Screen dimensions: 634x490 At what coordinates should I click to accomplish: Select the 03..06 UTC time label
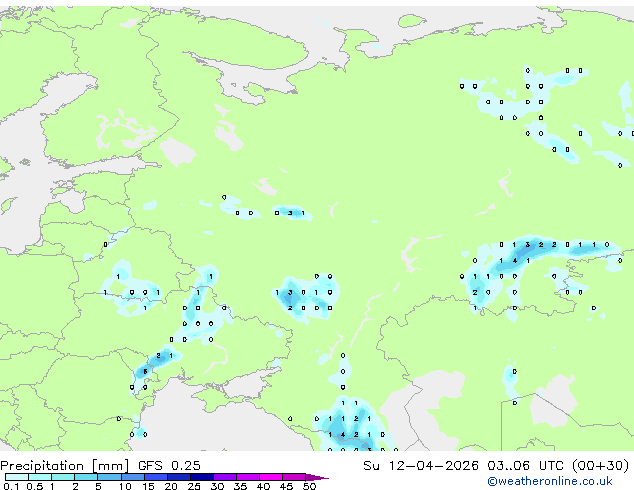pos(525,466)
